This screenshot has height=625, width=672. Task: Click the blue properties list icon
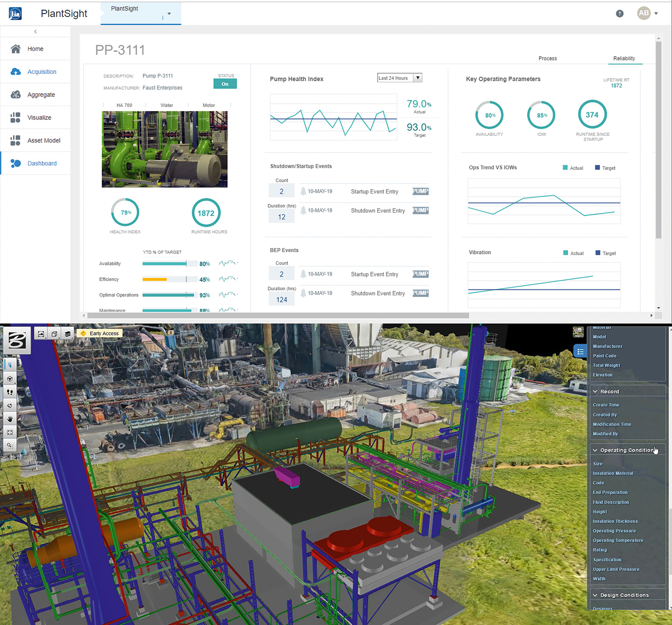[x=580, y=352]
